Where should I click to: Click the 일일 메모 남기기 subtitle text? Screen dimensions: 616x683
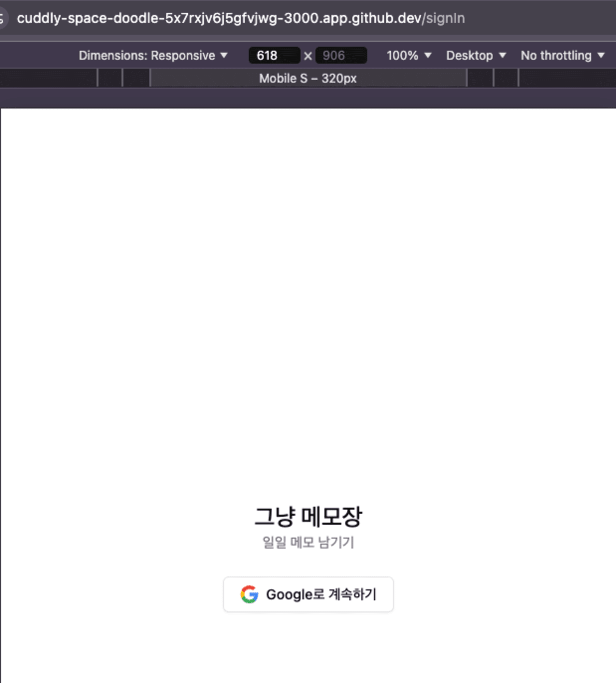(x=308, y=542)
